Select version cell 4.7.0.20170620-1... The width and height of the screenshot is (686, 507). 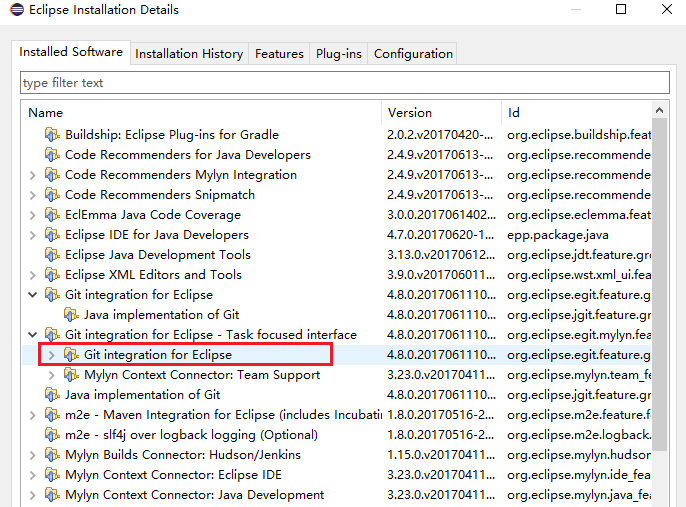(x=440, y=235)
